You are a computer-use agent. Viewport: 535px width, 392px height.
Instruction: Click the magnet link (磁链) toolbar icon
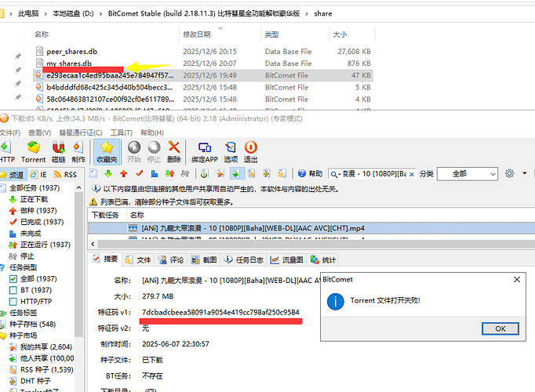pos(58,152)
